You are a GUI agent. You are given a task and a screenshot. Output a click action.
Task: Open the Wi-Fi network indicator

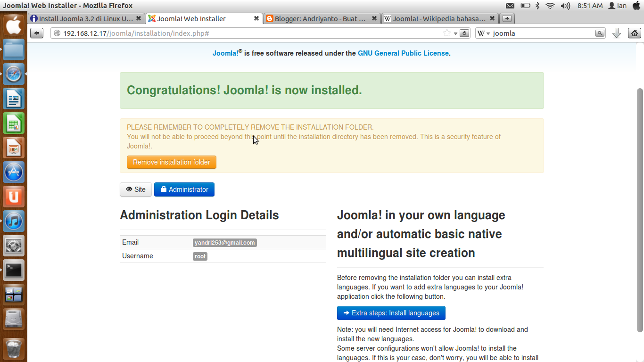[550, 6]
